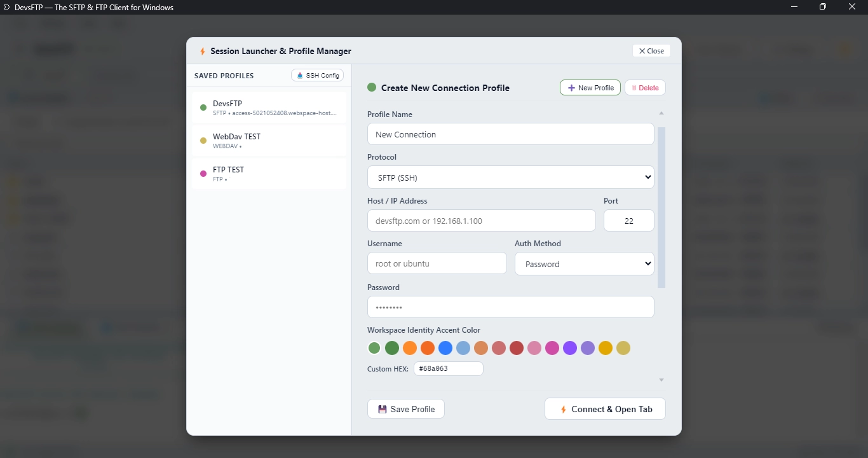Pick the terracotta tan accent swatch
The image size is (868, 458).
481,348
